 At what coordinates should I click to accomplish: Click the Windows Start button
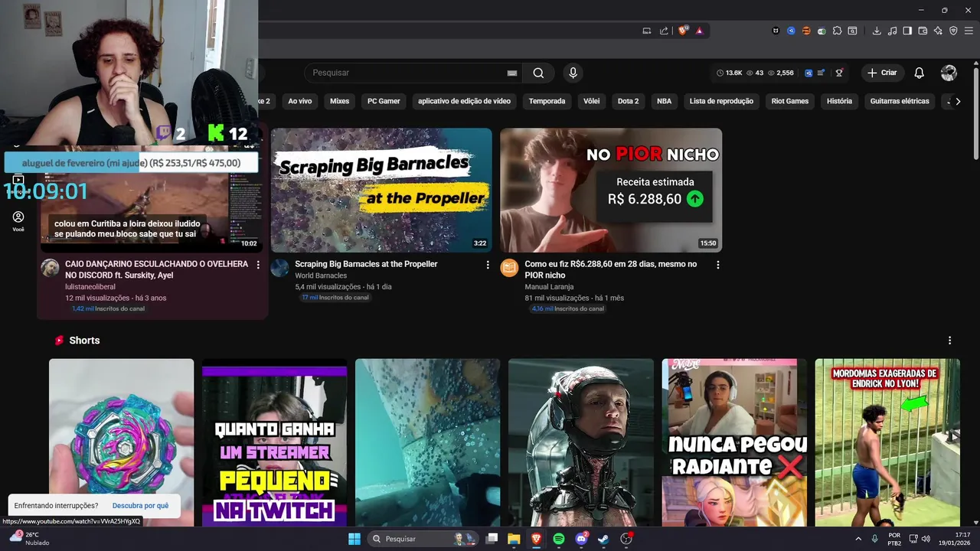point(354,539)
